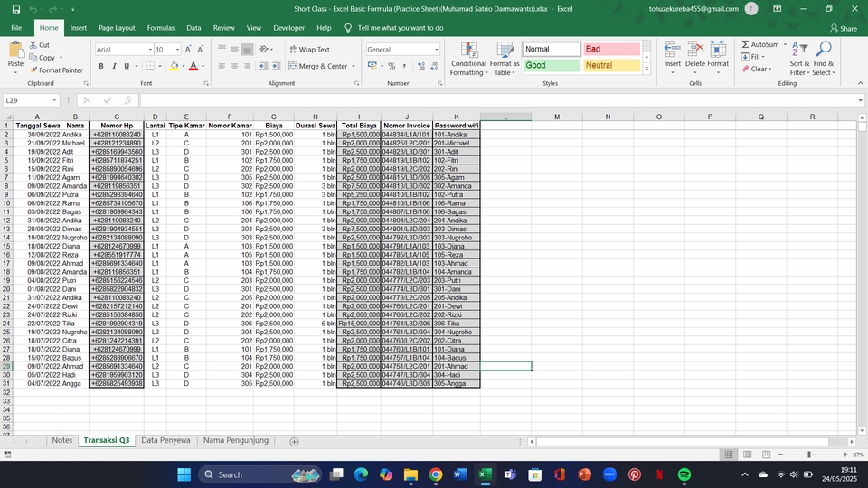Image resolution: width=868 pixels, height=488 pixels.
Task: Click the Format cells icon
Action: tap(718, 50)
